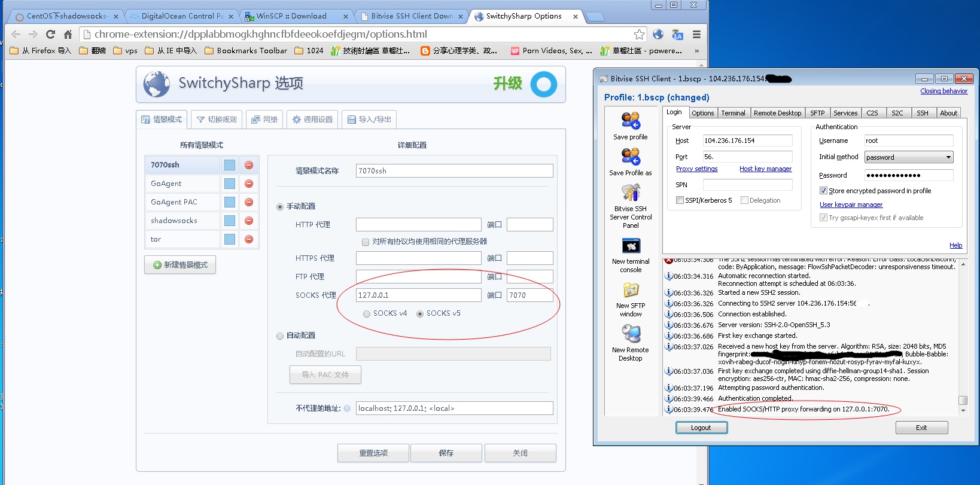Click Logout button in Bitvise
The image size is (980, 485).
click(701, 428)
